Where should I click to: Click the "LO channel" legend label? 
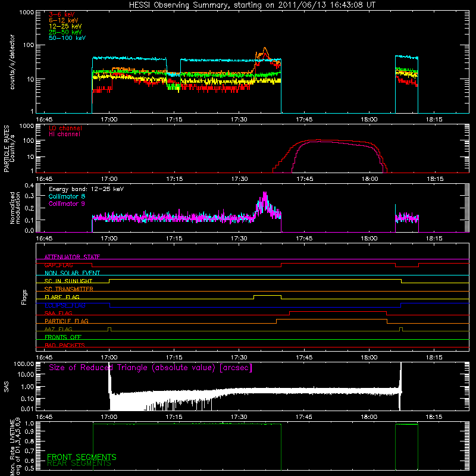pyautogui.click(x=65, y=128)
